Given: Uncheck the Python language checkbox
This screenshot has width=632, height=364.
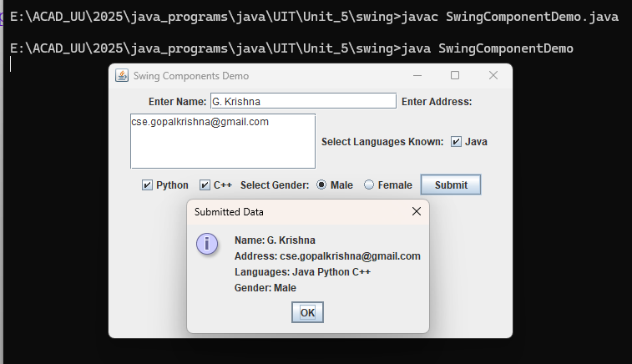Looking at the screenshot, I should click(x=147, y=185).
